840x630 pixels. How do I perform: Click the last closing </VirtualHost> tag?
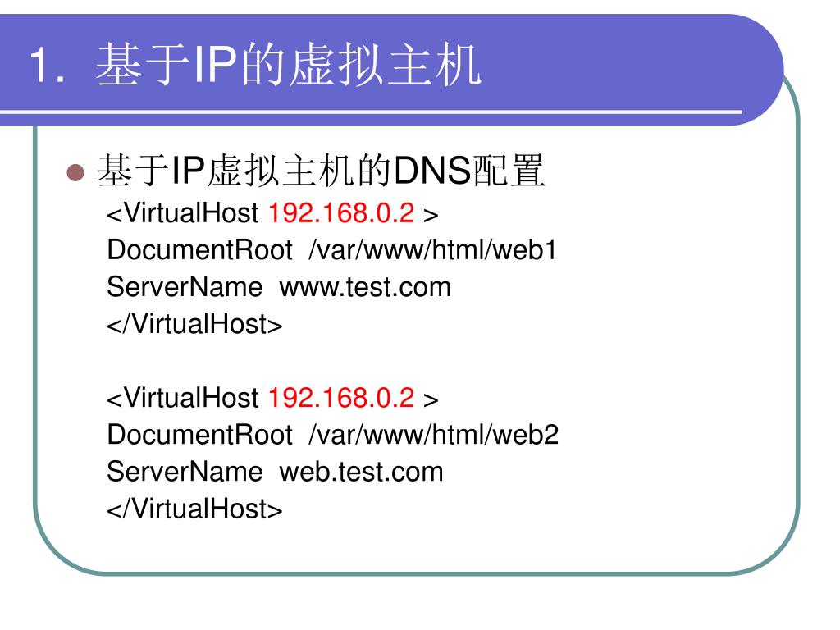[194, 509]
